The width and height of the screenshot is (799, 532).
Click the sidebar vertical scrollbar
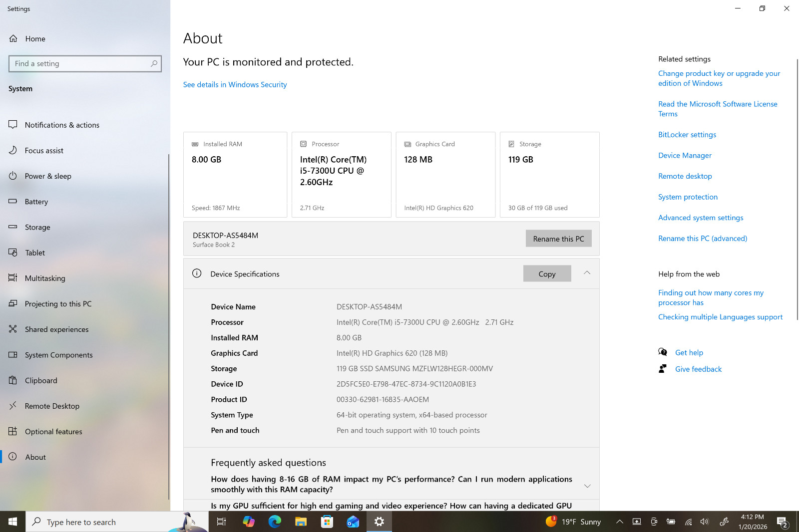[169, 327]
